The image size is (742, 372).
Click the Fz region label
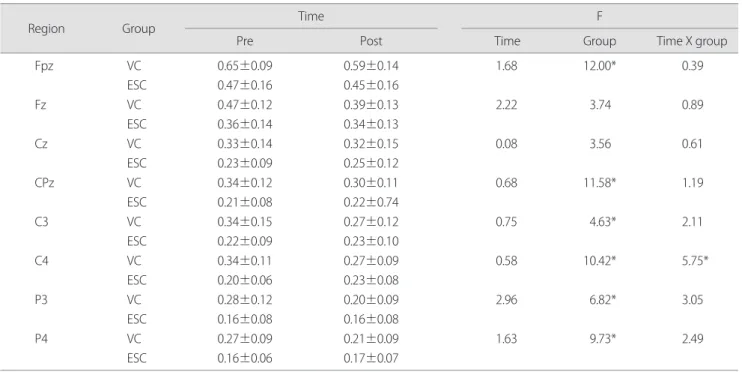coord(40,105)
